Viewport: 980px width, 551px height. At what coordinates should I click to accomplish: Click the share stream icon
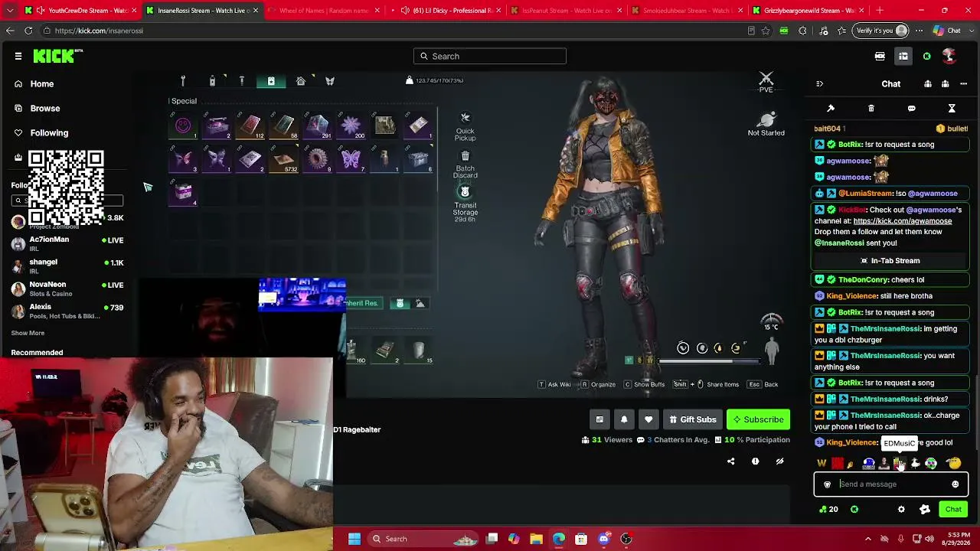pyautogui.click(x=730, y=461)
